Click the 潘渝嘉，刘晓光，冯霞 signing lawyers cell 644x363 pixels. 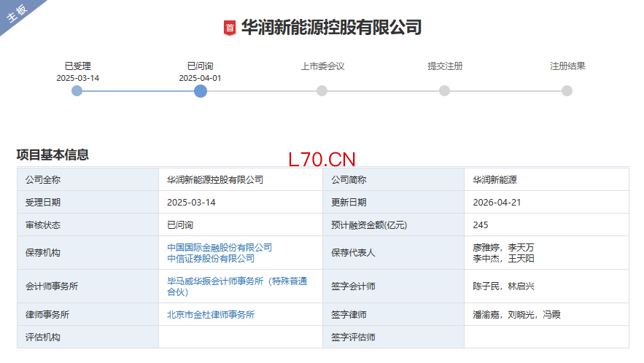(516, 315)
